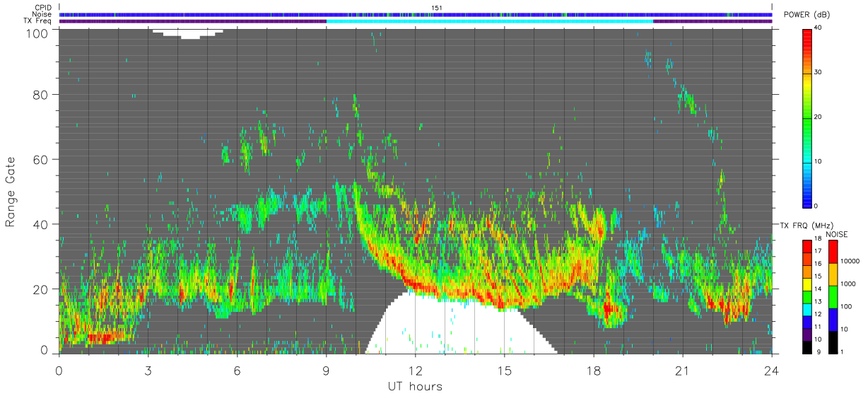The image size is (868, 401).
Task: Click x-axis tick label '3'
Action: (x=148, y=371)
